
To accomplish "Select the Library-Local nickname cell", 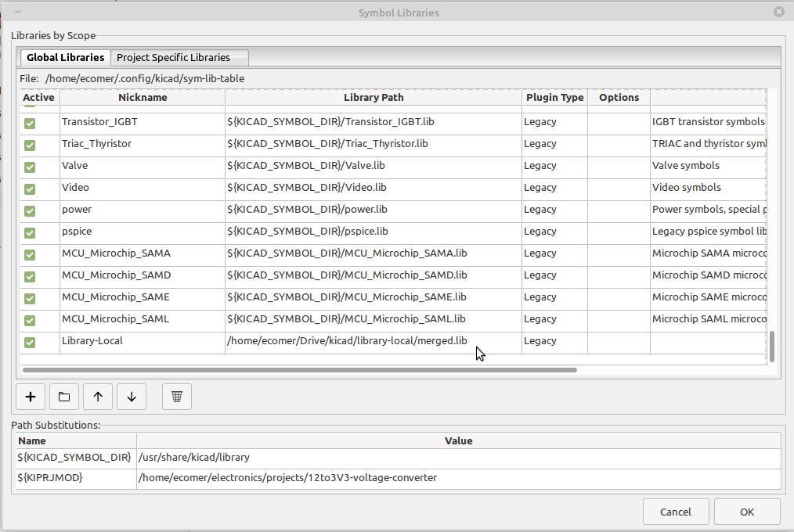I will [143, 343].
